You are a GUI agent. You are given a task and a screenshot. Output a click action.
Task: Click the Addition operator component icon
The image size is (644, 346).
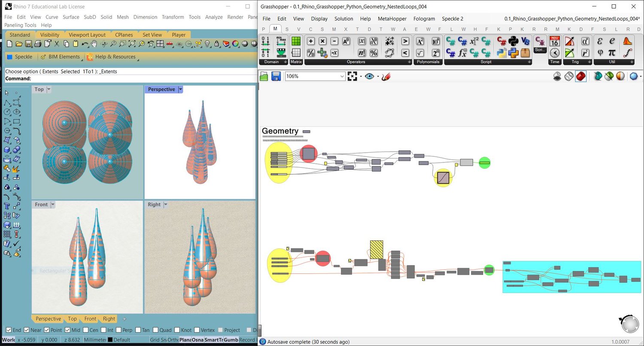pos(311,41)
